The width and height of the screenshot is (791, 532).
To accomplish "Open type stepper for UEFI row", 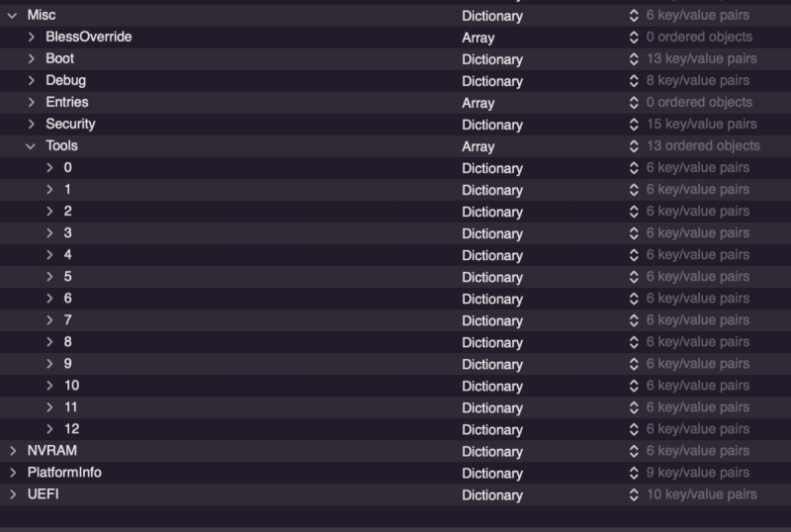I will click(x=634, y=494).
